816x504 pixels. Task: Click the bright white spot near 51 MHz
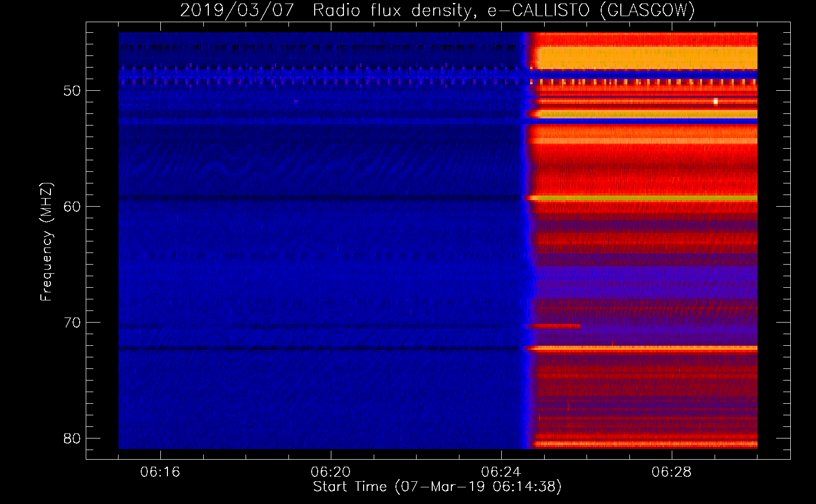(x=715, y=101)
